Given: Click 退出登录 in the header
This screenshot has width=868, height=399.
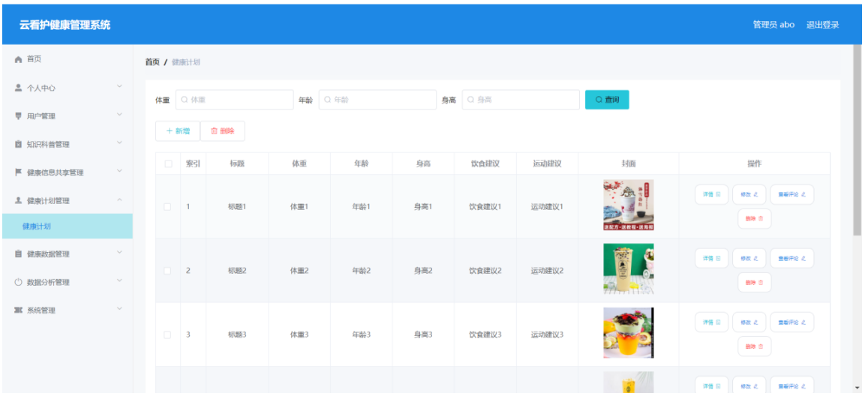Looking at the screenshot, I should pos(822,25).
